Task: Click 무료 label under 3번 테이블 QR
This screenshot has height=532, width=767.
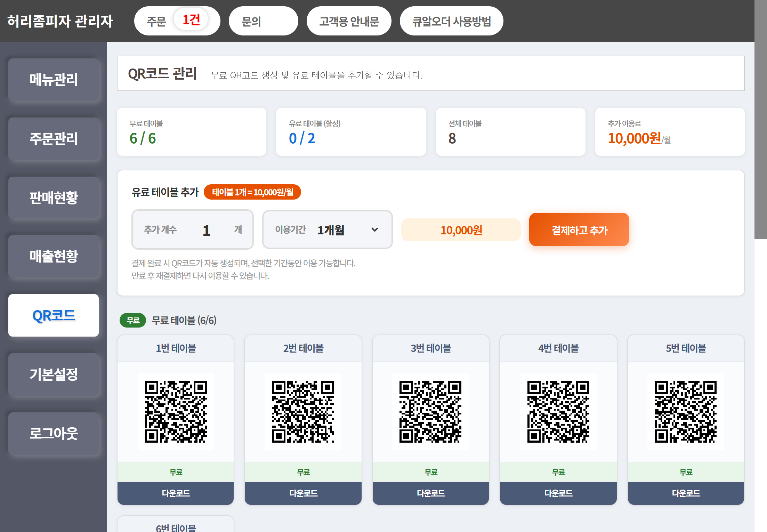Action: click(431, 472)
